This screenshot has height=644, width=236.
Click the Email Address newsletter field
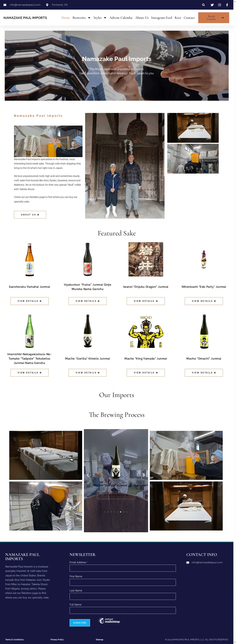click(x=123, y=568)
